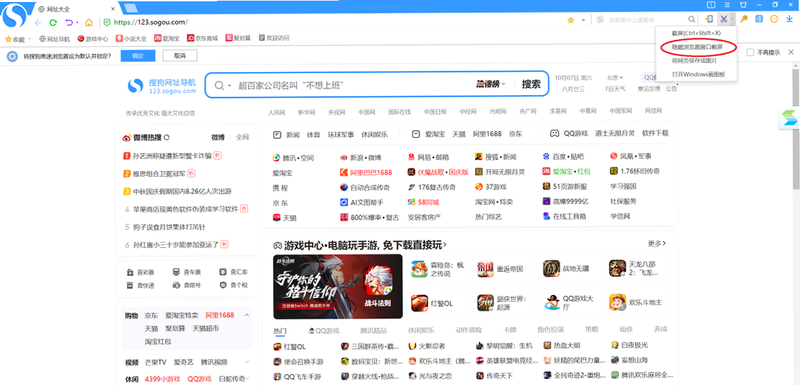Switch to the 动作冒险 games tab
Viewport: 800px width, 387px height.
(x=468, y=330)
